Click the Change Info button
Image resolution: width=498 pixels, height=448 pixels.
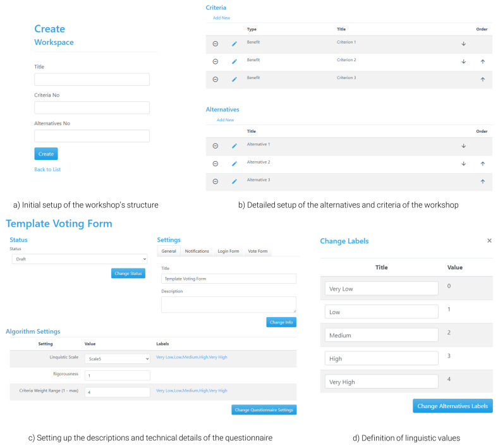tap(281, 322)
